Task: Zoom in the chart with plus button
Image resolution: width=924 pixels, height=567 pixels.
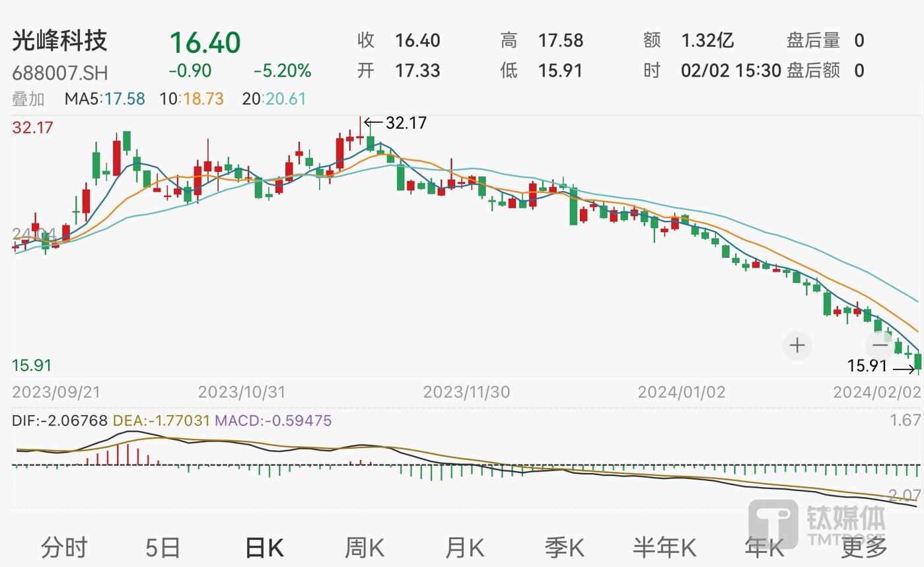Action: (797, 345)
